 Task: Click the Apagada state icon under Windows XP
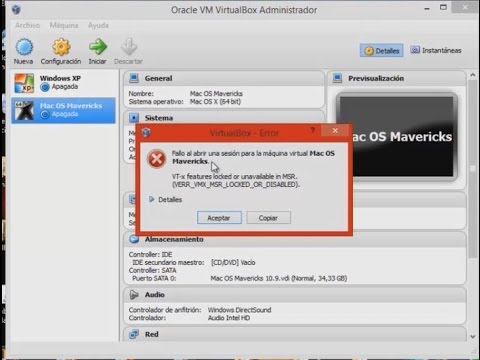(x=45, y=87)
